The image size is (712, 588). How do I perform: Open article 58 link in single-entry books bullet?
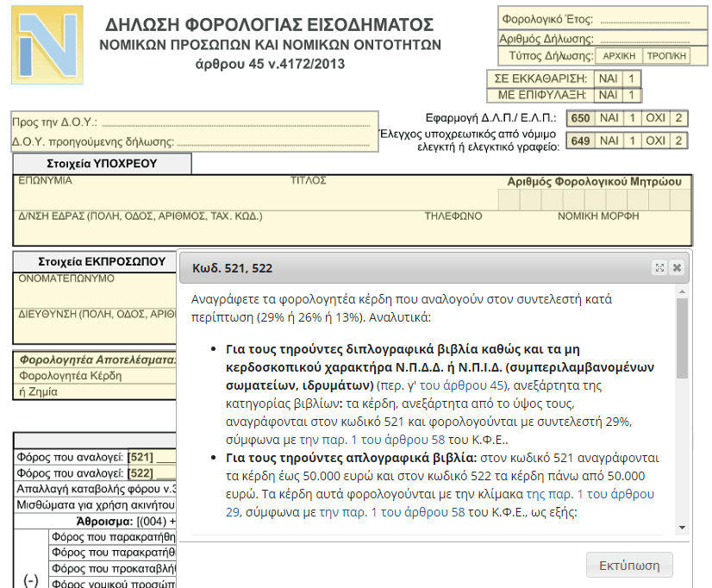392,513
